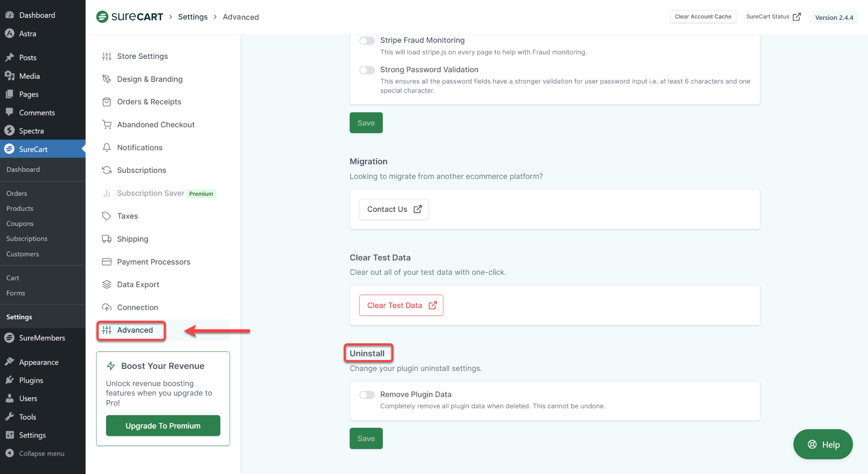Click the Notifications bell icon
868x474 pixels.
107,147
